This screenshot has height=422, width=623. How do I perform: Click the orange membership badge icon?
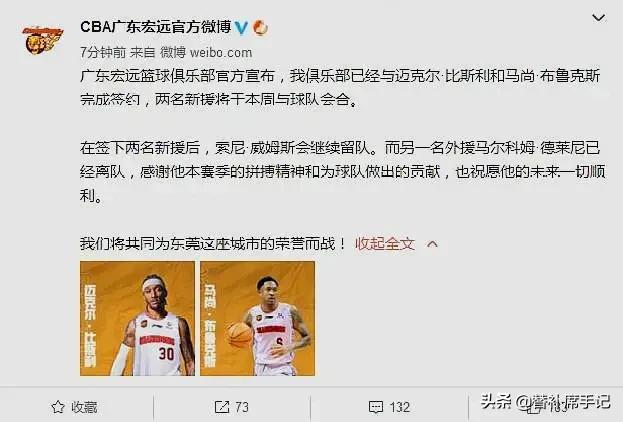pyautogui.click(x=260, y=27)
